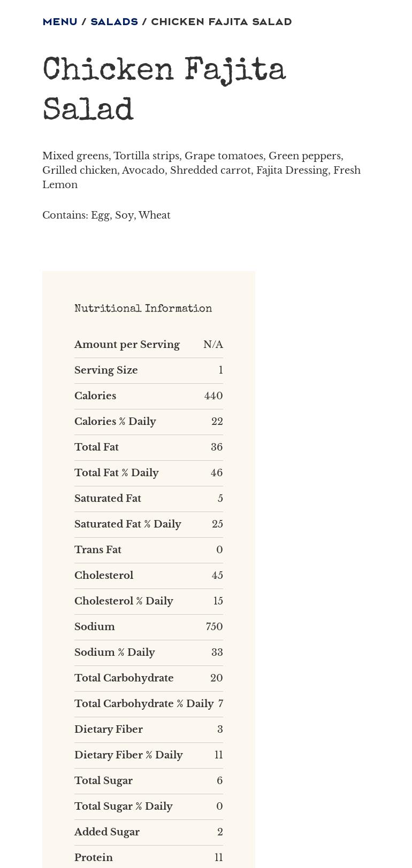Click the Nutritional Information heading

[x=143, y=308]
